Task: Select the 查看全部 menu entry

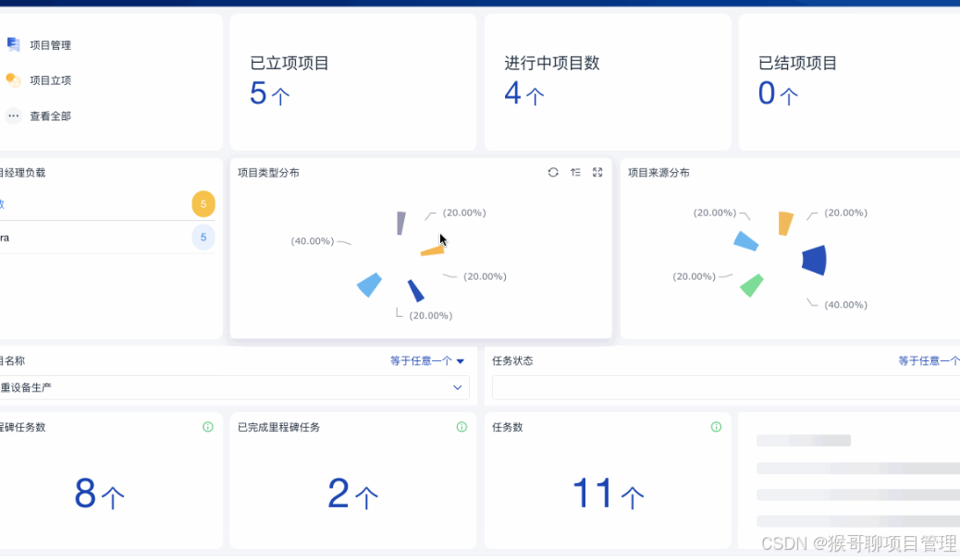Action: click(50, 116)
